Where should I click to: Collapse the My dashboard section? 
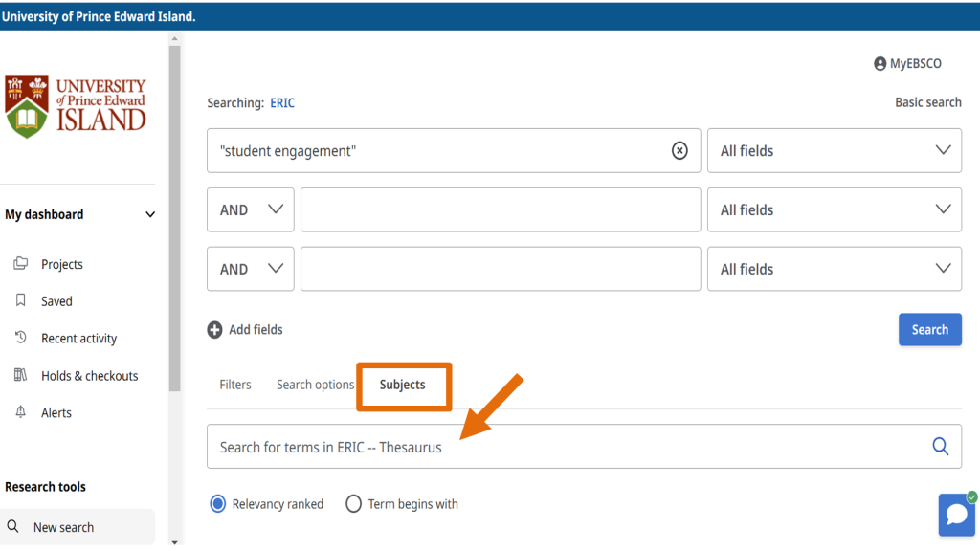(149, 215)
